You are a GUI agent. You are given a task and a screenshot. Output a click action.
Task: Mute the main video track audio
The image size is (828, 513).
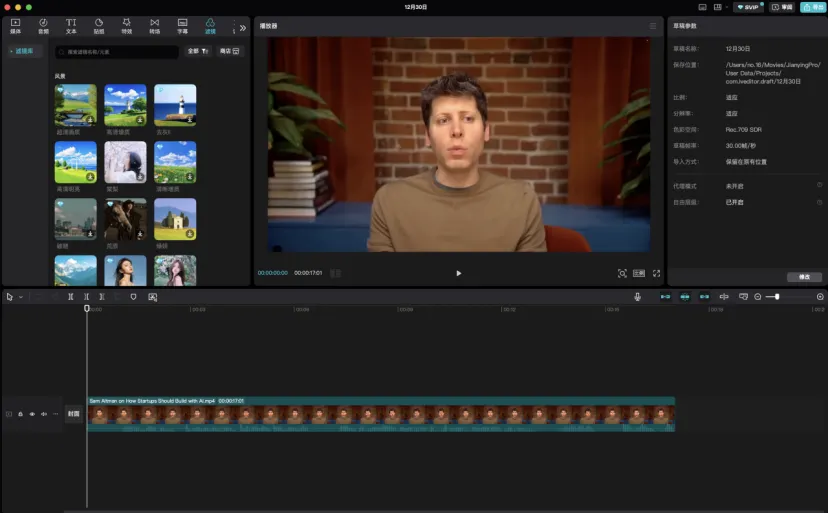[x=43, y=414]
